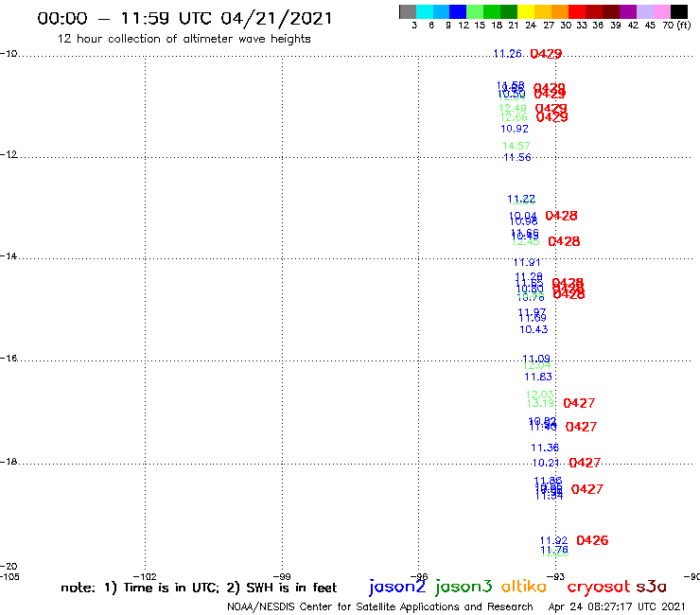The image size is (700, 615).
Task: Click the red '0428' label beside 12.45
Action: pyautogui.click(x=564, y=241)
